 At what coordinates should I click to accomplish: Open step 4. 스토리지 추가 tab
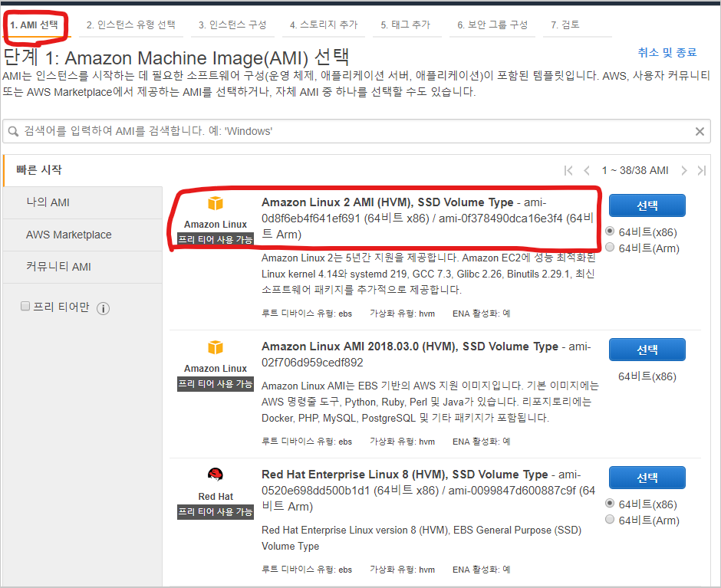click(x=324, y=25)
